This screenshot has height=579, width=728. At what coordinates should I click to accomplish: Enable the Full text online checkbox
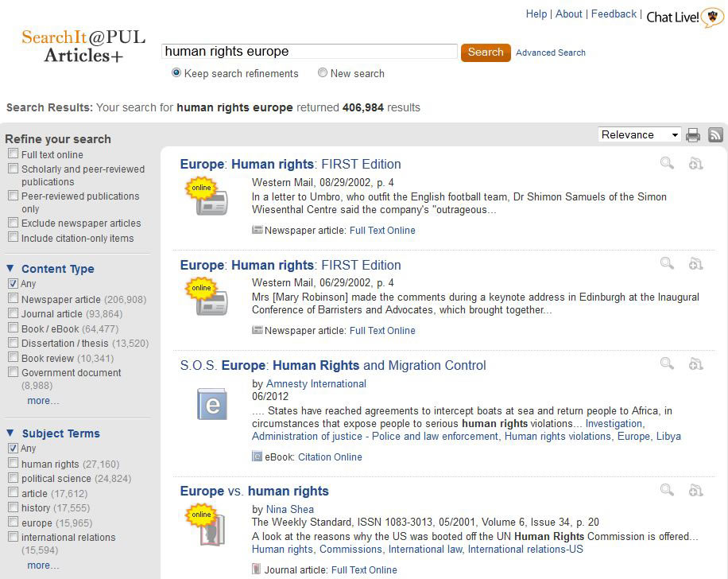tap(13, 154)
